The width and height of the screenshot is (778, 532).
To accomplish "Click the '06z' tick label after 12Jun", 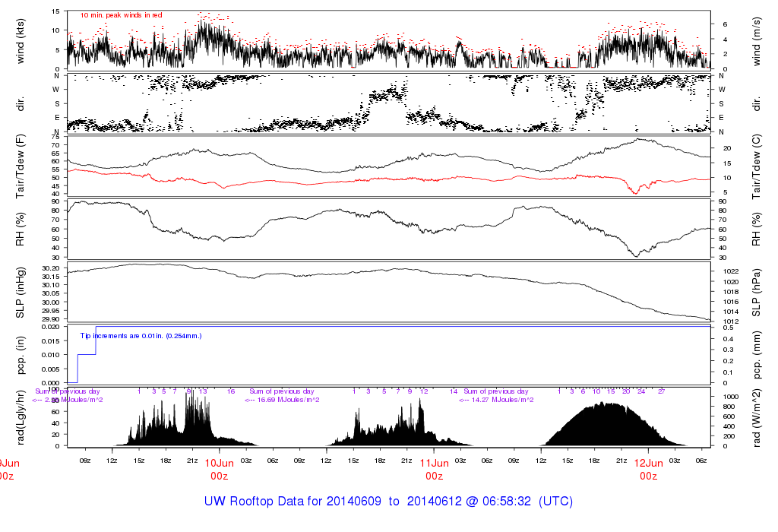I will [x=701, y=461].
